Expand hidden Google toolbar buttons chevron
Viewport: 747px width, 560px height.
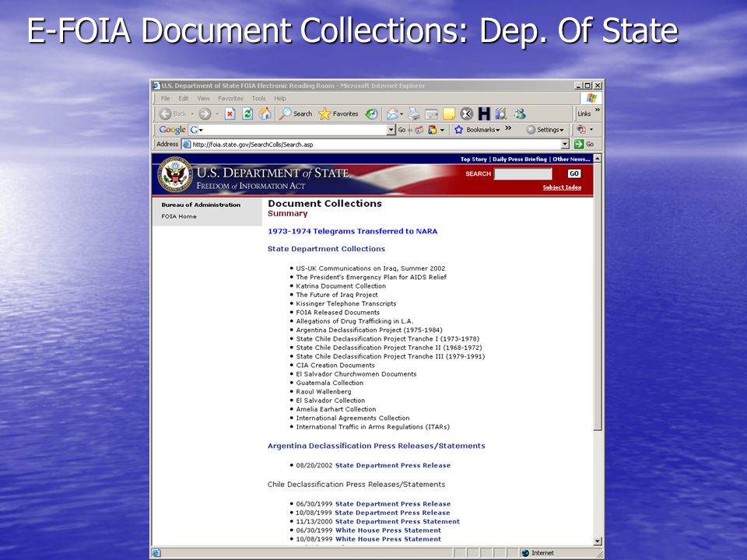point(508,128)
